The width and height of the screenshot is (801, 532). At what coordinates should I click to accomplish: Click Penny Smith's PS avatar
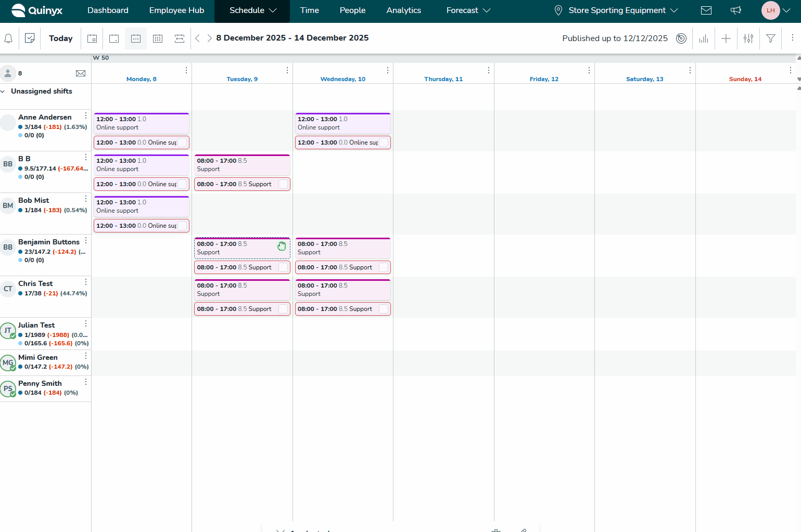point(8,388)
